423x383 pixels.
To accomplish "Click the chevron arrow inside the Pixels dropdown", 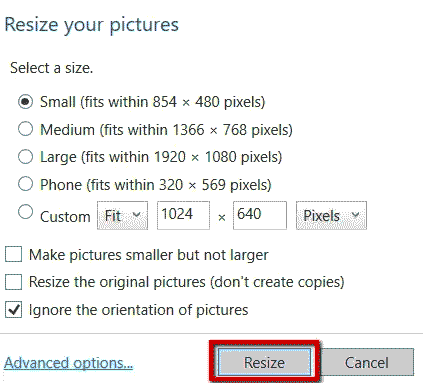I will [x=355, y=214].
